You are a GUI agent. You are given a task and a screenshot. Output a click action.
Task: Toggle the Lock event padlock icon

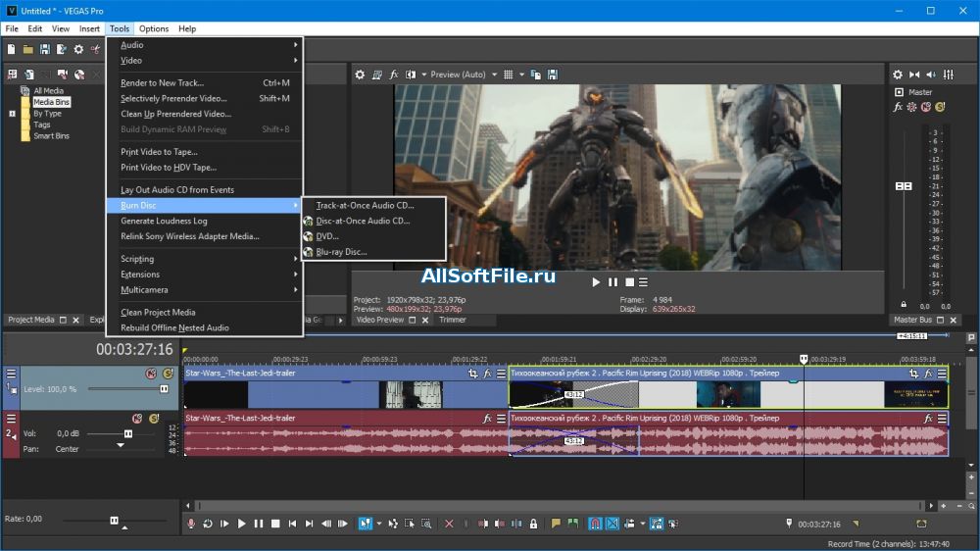pos(533,524)
